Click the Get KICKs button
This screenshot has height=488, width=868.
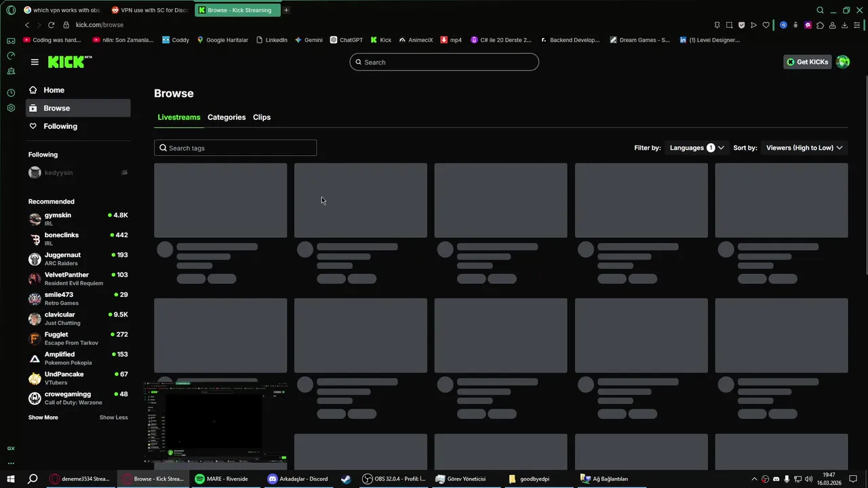pyautogui.click(x=808, y=62)
